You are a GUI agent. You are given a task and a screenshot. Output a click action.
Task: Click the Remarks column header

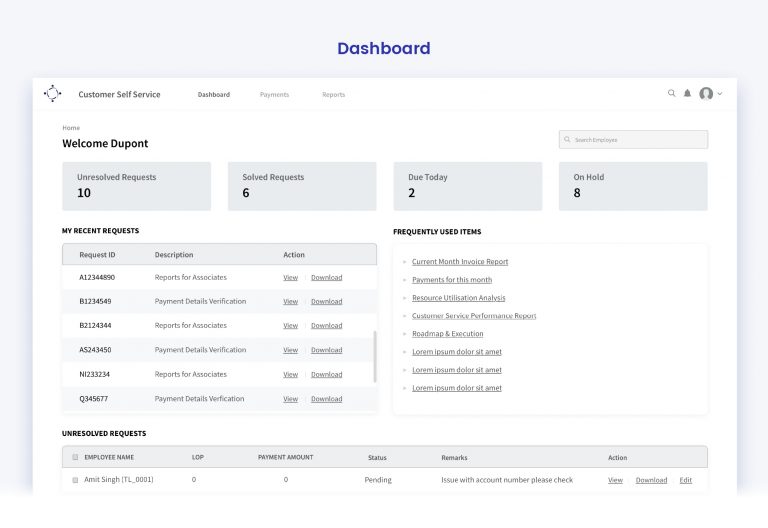(454, 457)
